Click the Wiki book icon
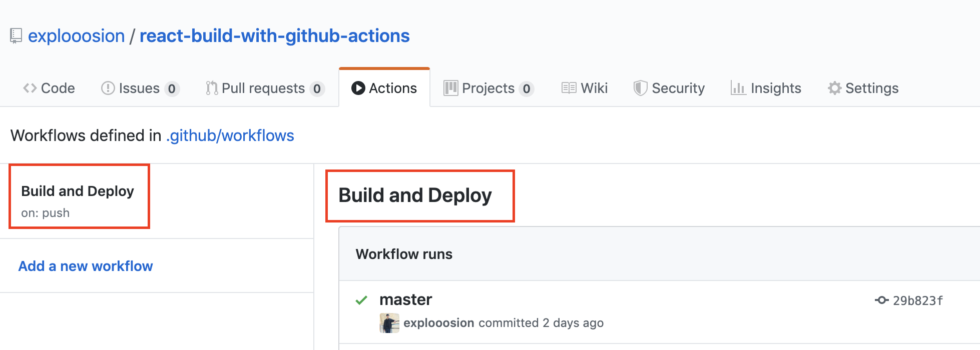 569,88
